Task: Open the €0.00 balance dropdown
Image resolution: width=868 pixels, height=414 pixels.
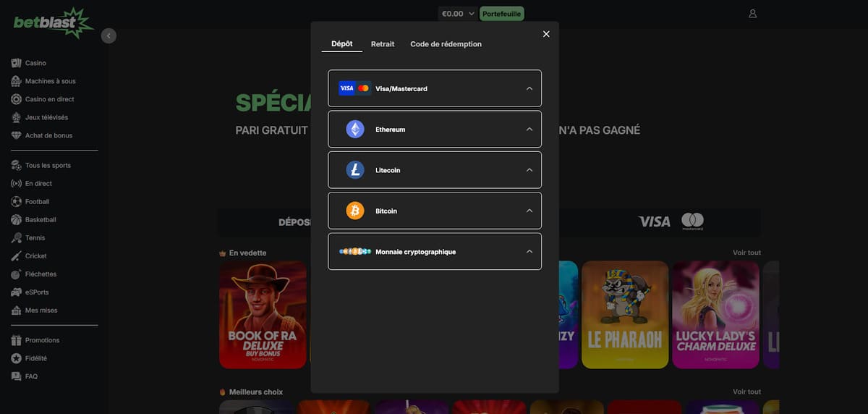Action: (459, 13)
